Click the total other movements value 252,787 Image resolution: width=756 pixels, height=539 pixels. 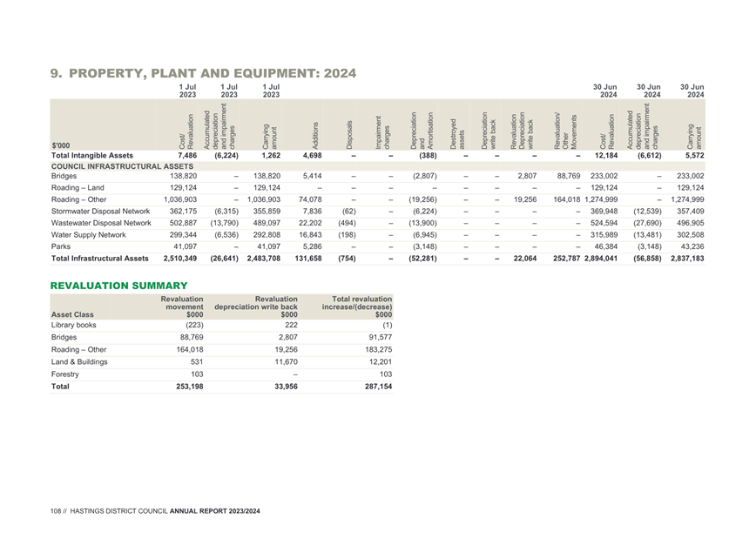pyautogui.click(x=566, y=259)
